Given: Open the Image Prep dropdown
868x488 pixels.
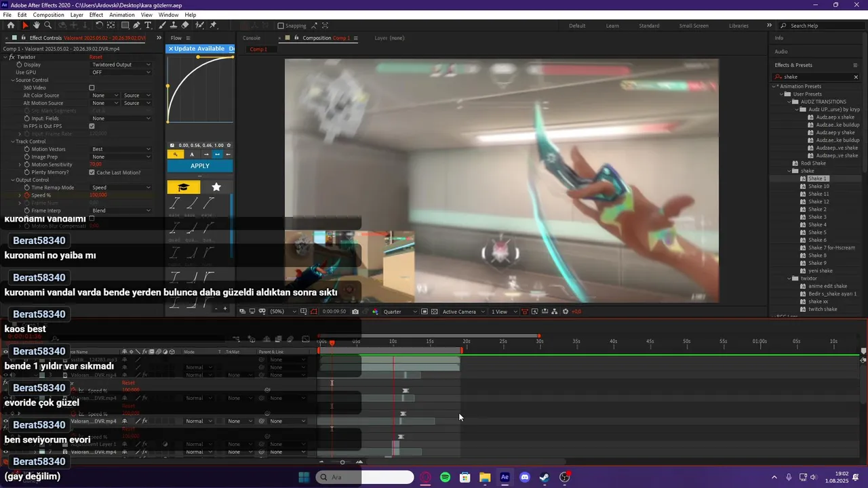Looking at the screenshot, I should [121, 157].
